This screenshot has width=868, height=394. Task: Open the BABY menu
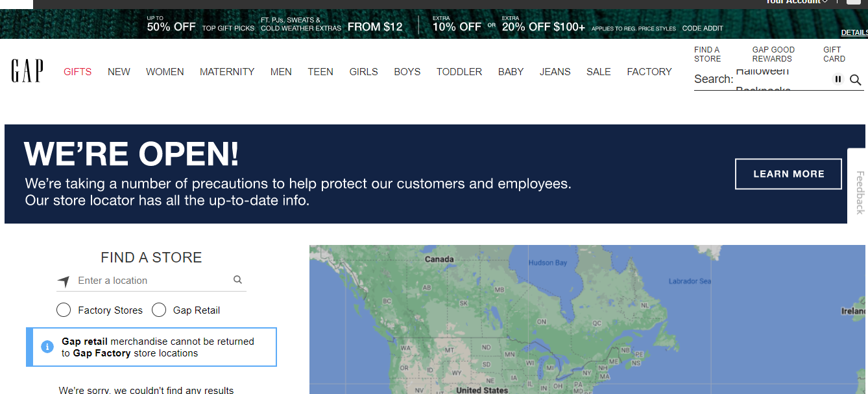[511, 72]
